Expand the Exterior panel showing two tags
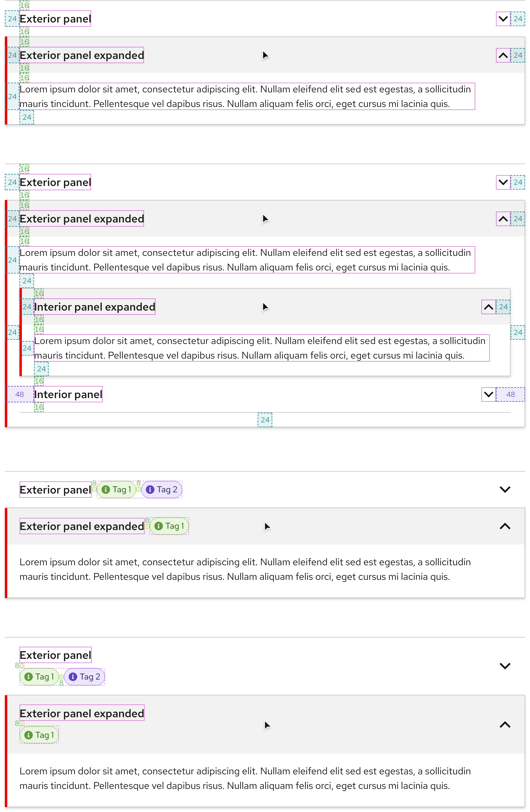Image resolution: width=530 pixels, height=812 pixels. [x=505, y=489]
